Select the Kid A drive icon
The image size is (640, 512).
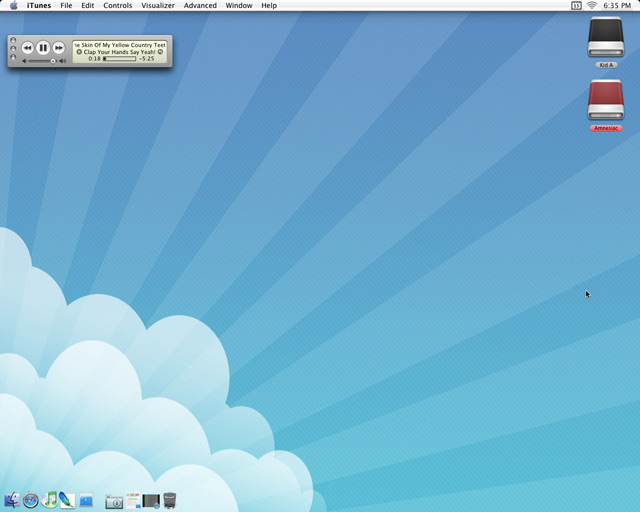606,37
